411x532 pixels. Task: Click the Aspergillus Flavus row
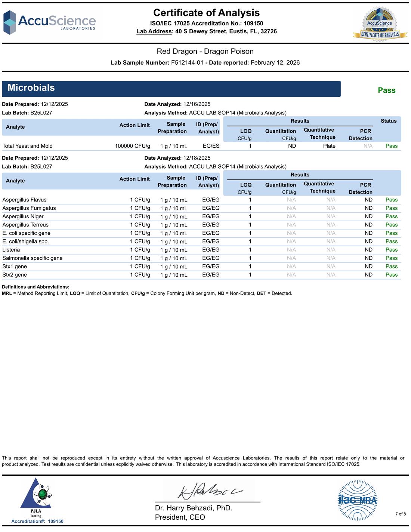click(201, 200)
